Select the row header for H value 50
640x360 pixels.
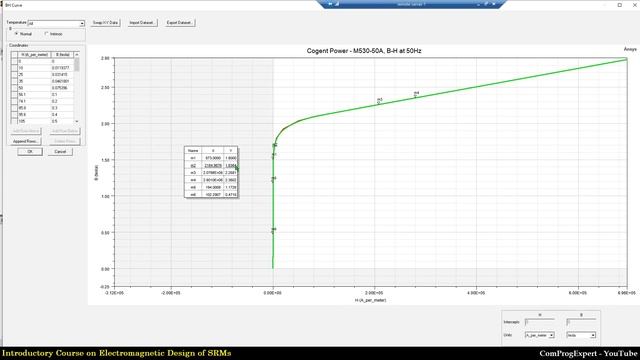tap(14, 88)
